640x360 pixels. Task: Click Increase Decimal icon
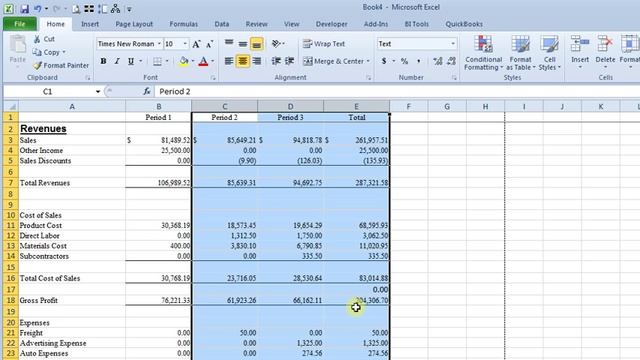point(438,61)
